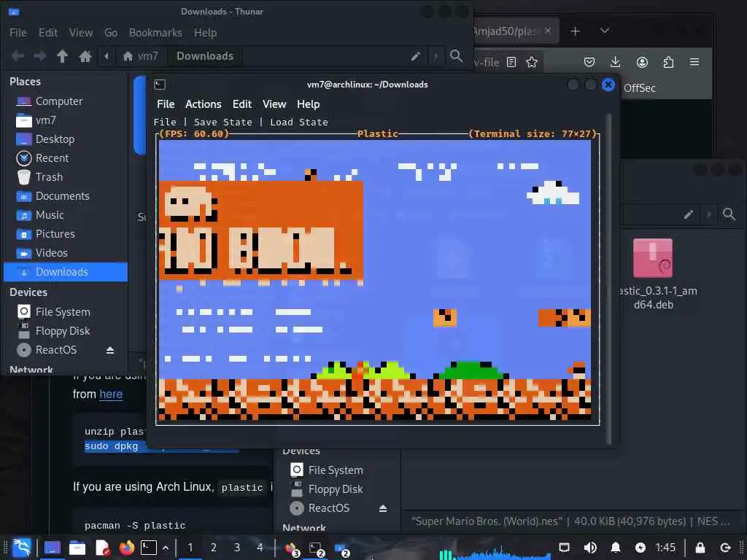Screen dimensions: 747x560
Task: Open a new Firefox tab
Action: point(576,31)
